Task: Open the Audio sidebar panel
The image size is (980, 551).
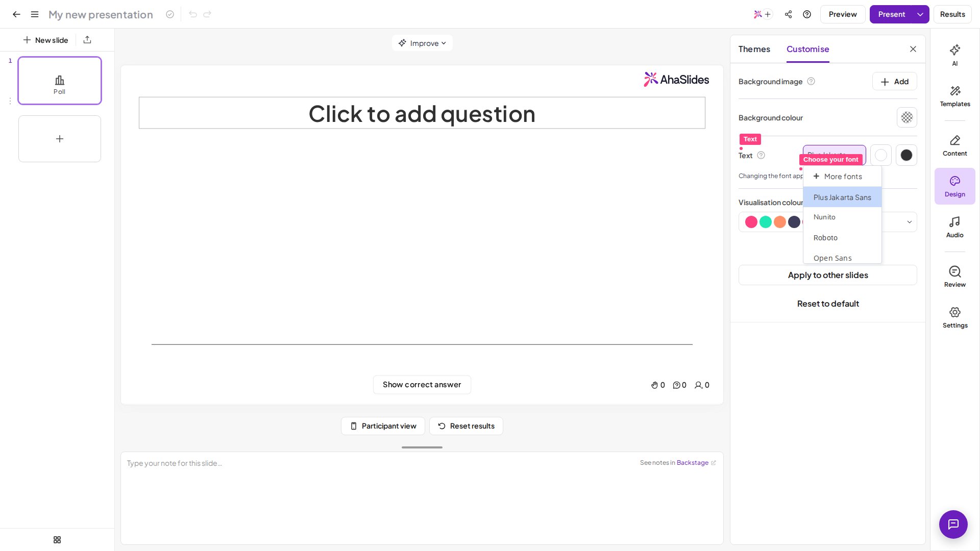Action: tap(955, 227)
